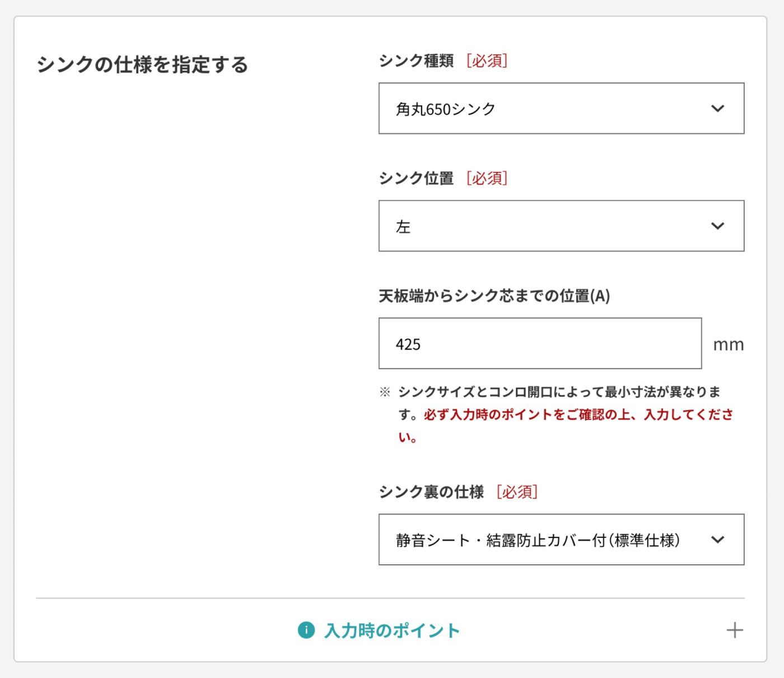Screen dimensions: 784x678
Task: Click the シンク位置 field label
Action: (x=416, y=178)
